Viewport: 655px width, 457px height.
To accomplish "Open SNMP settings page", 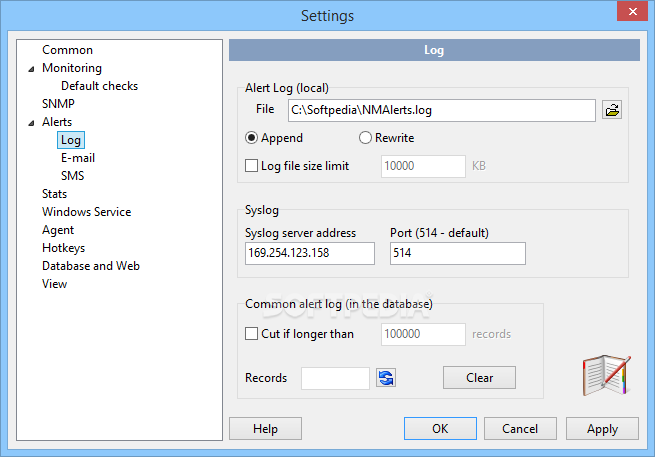I will pos(58,104).
